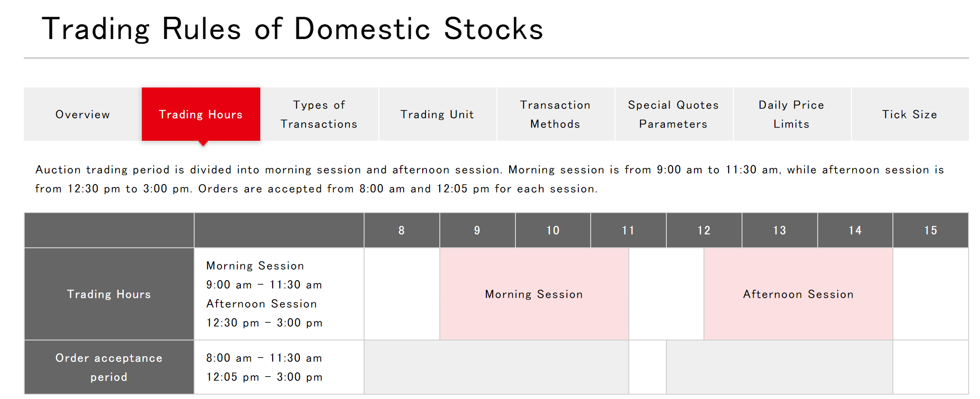The image size is (980, 399).
Task: Select the red Trading Hours tab
Action: pyautogui.click(x=201, y=115)
